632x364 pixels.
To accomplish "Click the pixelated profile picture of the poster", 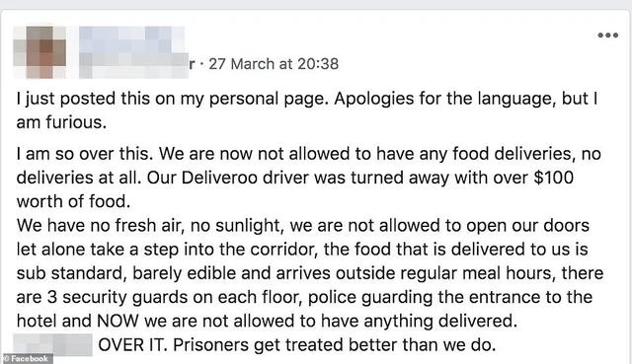I will click(x=39, y=52).
